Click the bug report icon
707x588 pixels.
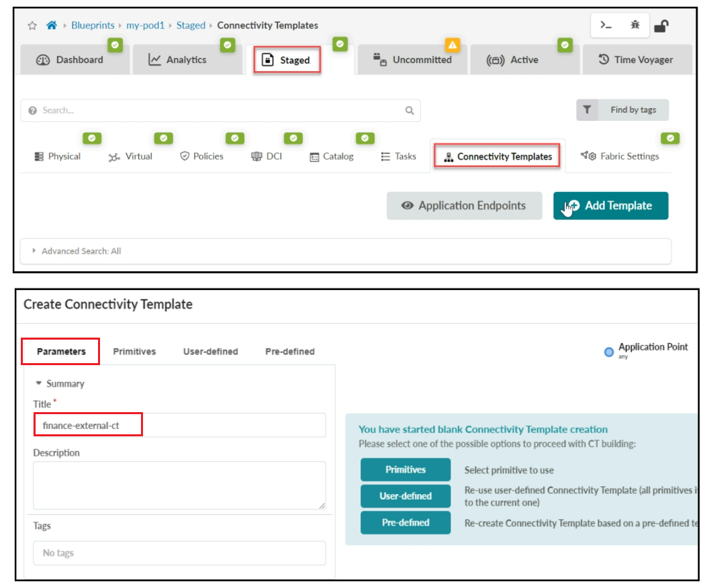pyautogui.click(x=635, y=26)
